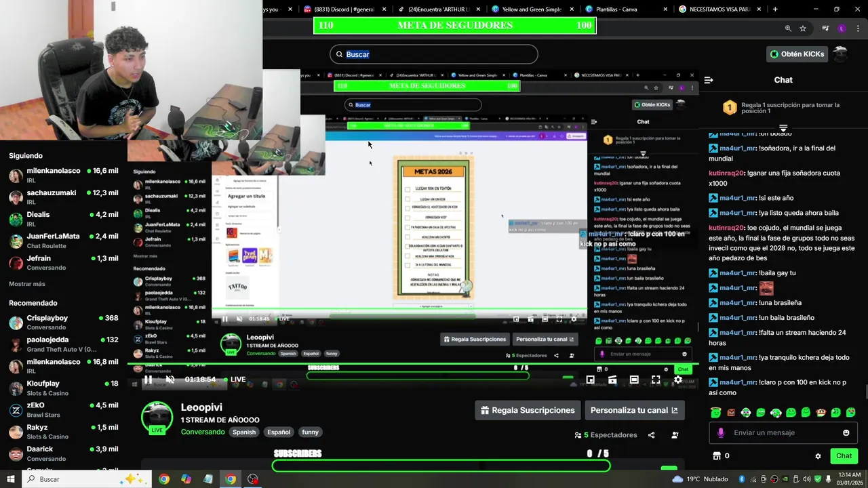Viewport: 868px width, 488px height.
Task: Expand Mostrar más in following list
Action: click(27, 284)
